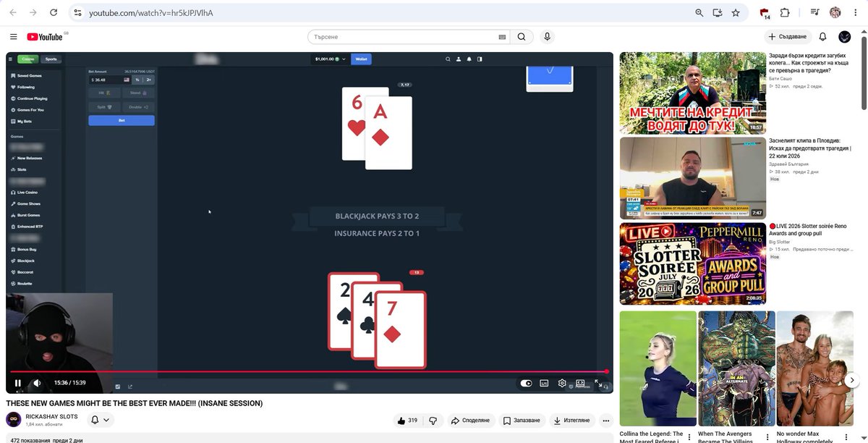Show next shorts with arrow button
This screenshot has width=868, height=443.
852,380
